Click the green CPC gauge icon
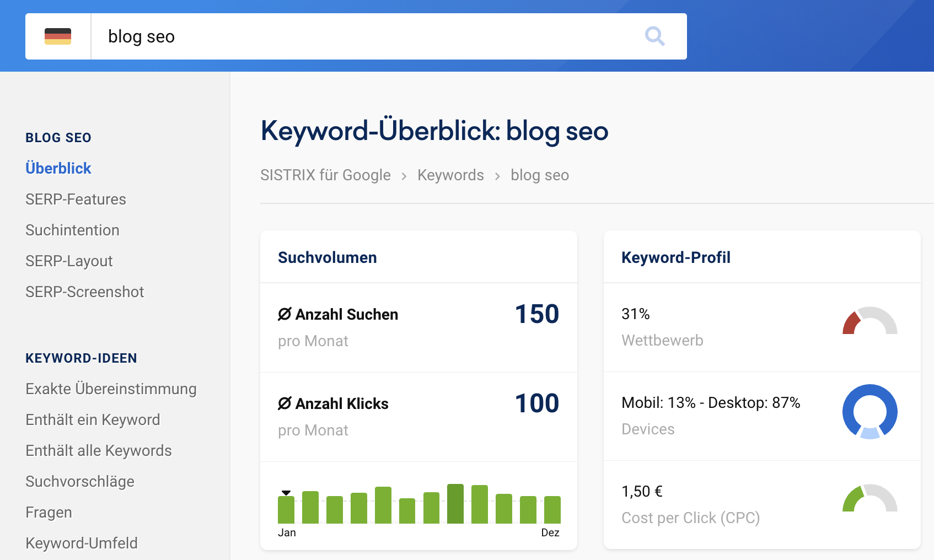 pos(870,498)
